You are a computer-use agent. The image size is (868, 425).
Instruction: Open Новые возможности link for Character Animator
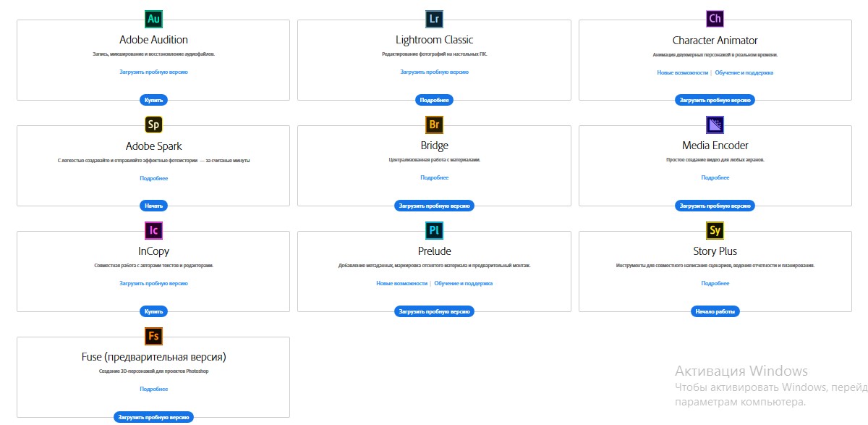click(682, 72)
